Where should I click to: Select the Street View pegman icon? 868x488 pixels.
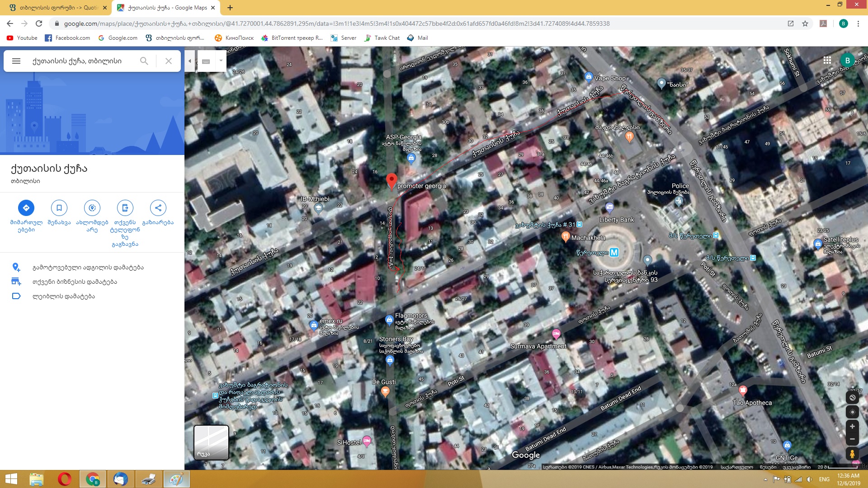point(852,454)
